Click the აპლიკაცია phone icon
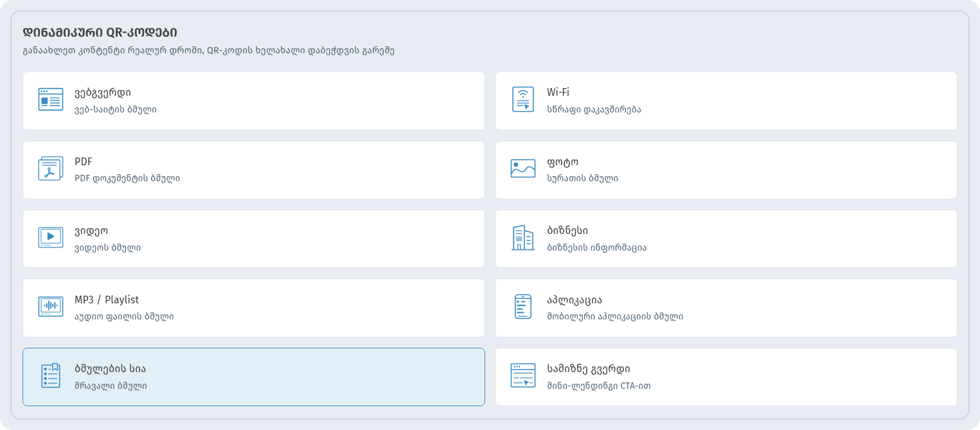This screenshot has height=430, width=980. (x=523, y=307)
